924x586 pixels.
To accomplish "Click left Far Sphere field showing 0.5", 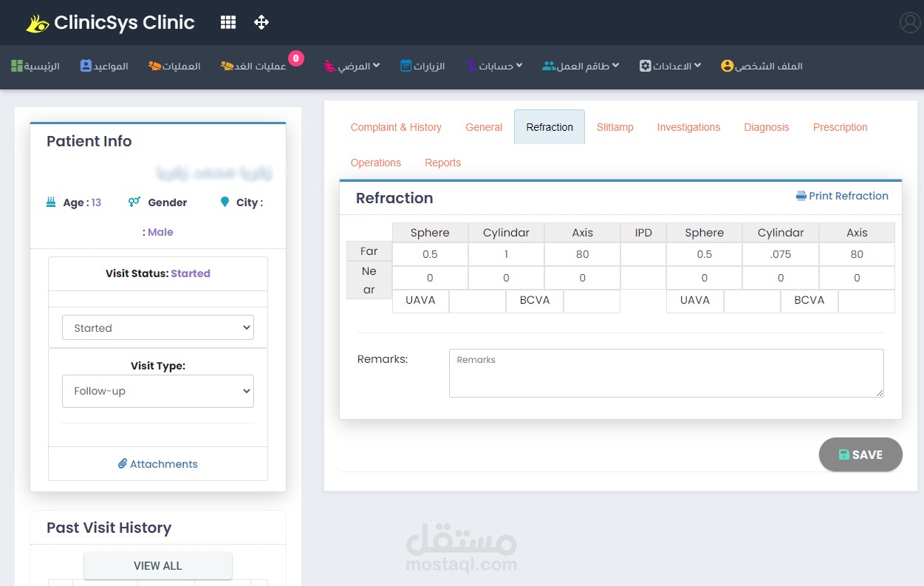I will pos(430,254).
